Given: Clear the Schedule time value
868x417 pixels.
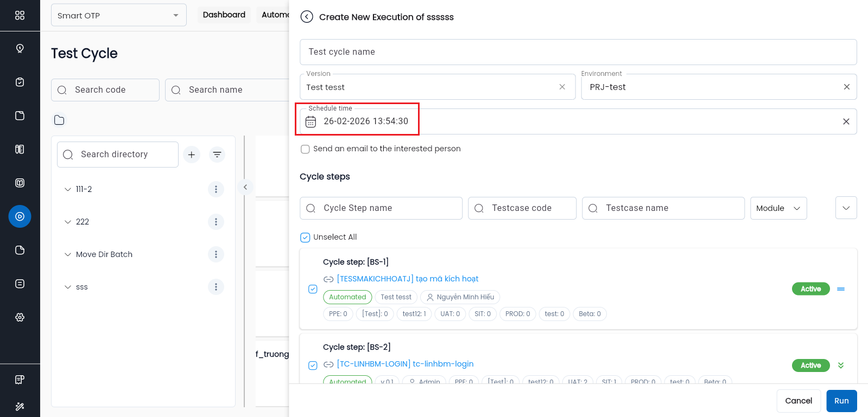Looking at the screenshot, I should (x=846, y=121).
